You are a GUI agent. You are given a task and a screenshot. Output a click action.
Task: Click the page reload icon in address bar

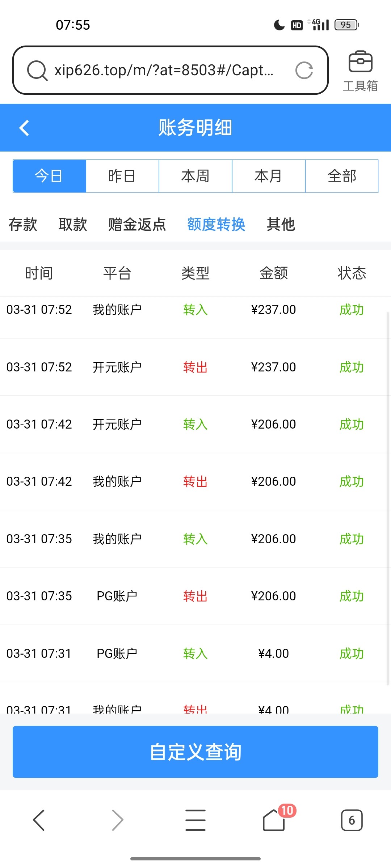tap(304, 71)
